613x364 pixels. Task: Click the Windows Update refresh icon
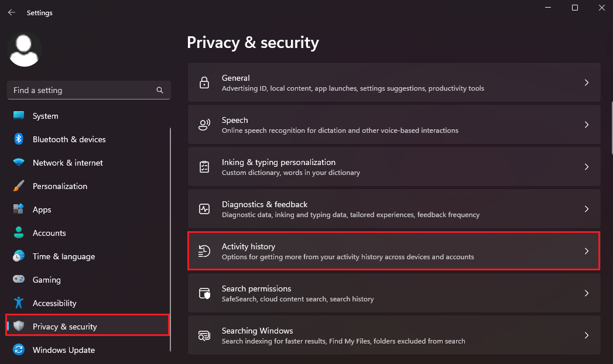tap(18, 349)
